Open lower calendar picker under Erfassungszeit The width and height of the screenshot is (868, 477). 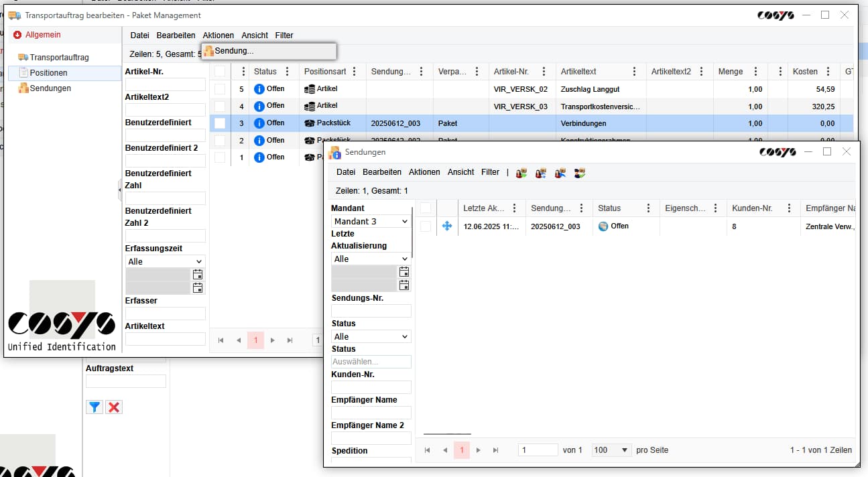[198, 288]
